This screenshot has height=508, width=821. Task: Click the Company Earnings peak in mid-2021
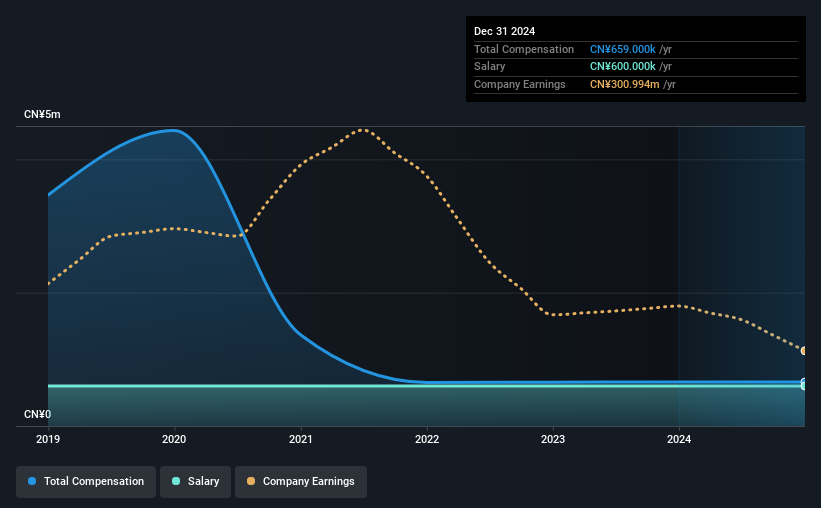click(363, 129)
